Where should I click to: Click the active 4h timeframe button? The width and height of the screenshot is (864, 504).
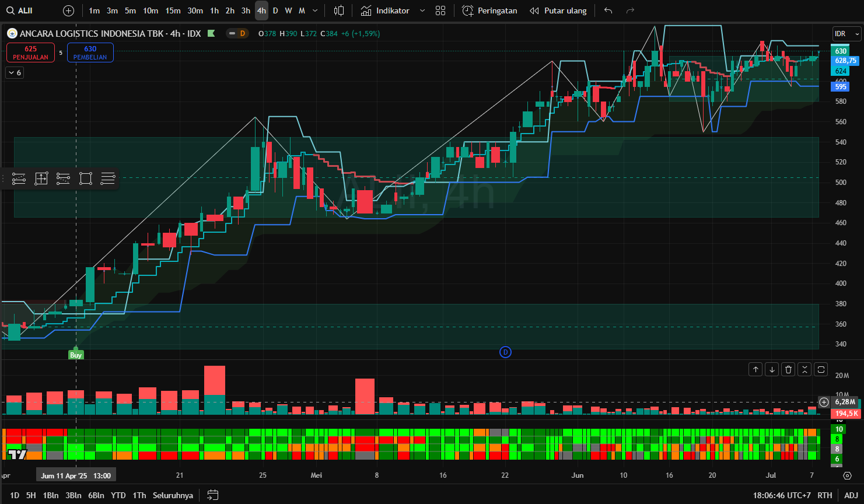(261, 10)
